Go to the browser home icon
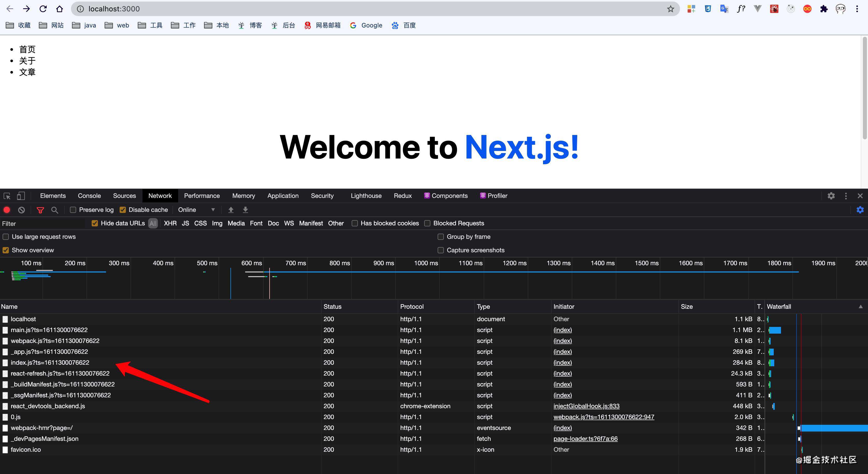 [x=60, y=9]
